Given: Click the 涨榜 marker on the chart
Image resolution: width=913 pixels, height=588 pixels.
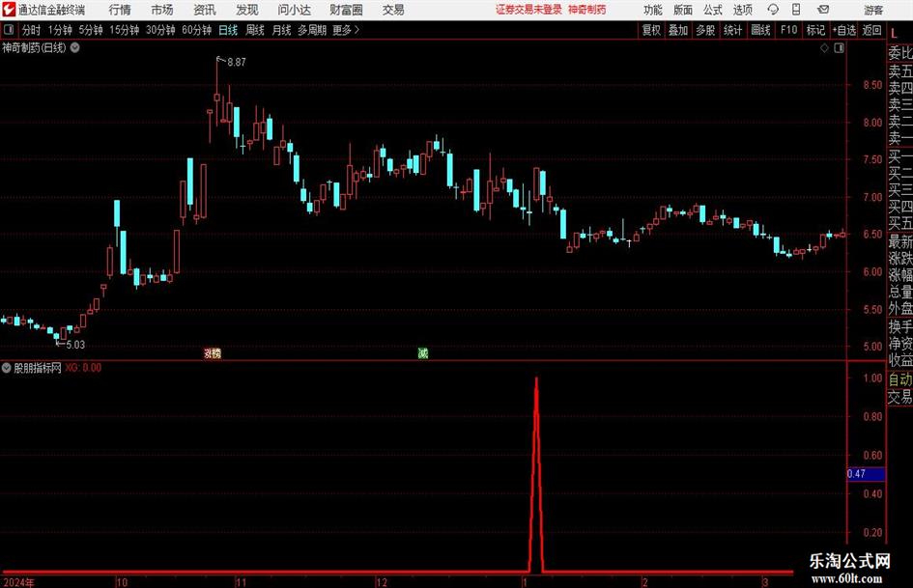Looking at the screenshot, I should pos(213,352).
